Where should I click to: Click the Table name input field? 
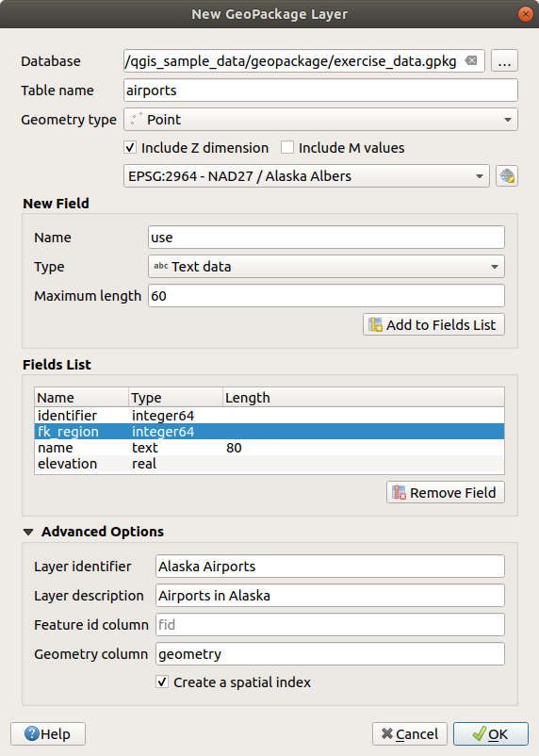click(320, 90)
